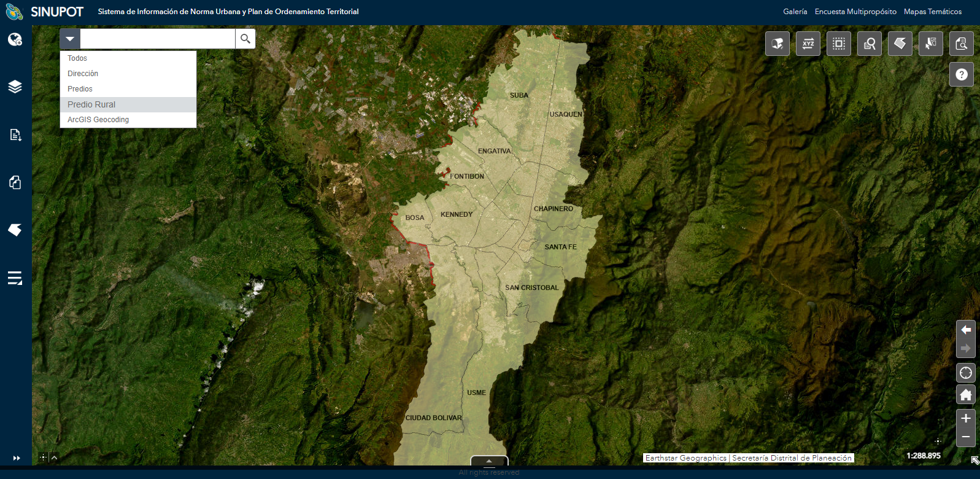Open the help question-mark button
Viewport: 980px width, 479px height.
(962, 74)
